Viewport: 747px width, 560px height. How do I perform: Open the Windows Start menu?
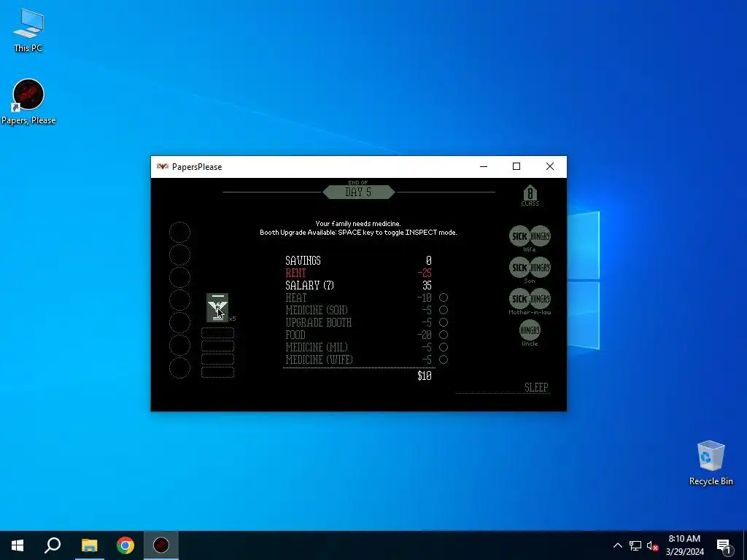[18, 545]
